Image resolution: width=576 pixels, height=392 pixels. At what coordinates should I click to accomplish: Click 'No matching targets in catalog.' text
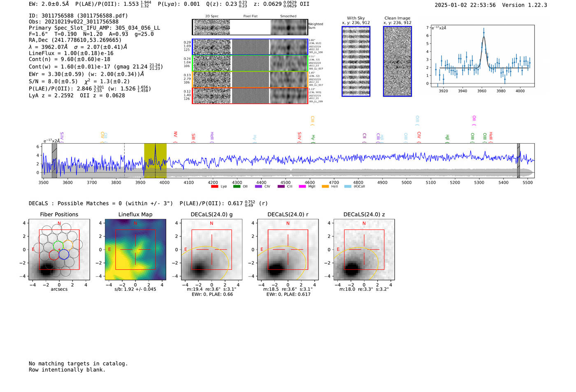(x=78, y=364)
